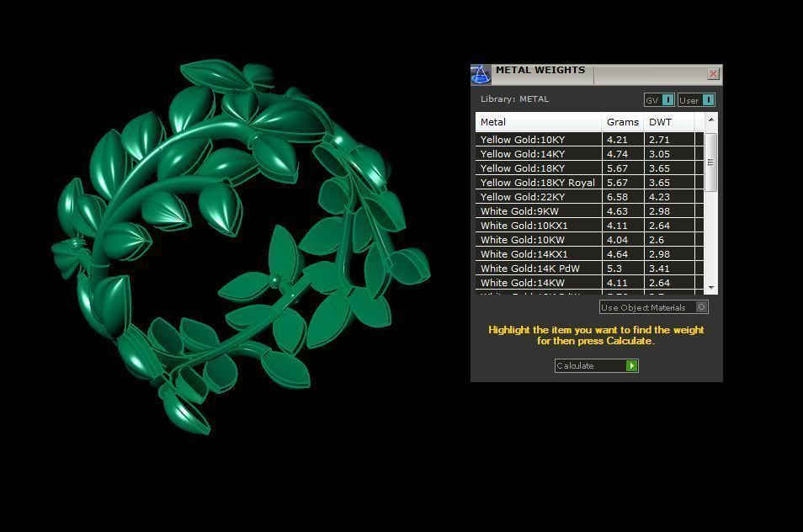Sort by the DWT column header
This screenshot has height=532, width=803.
[x=669, y=122]
